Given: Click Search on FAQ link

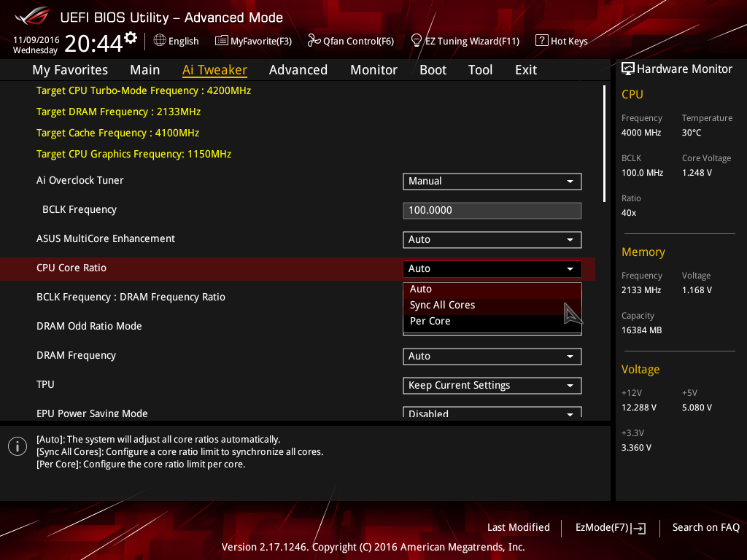Looking at the screenshot, I should click(x=705, y=528).
